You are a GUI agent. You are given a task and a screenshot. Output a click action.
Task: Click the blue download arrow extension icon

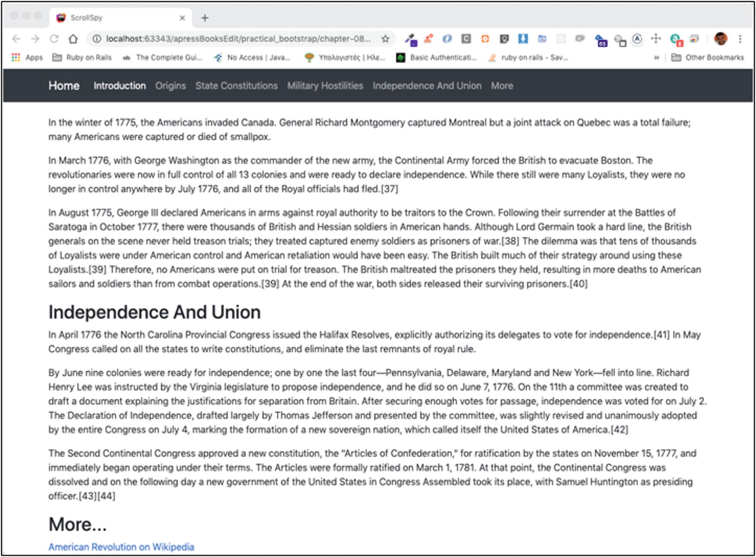click(523, 39)
